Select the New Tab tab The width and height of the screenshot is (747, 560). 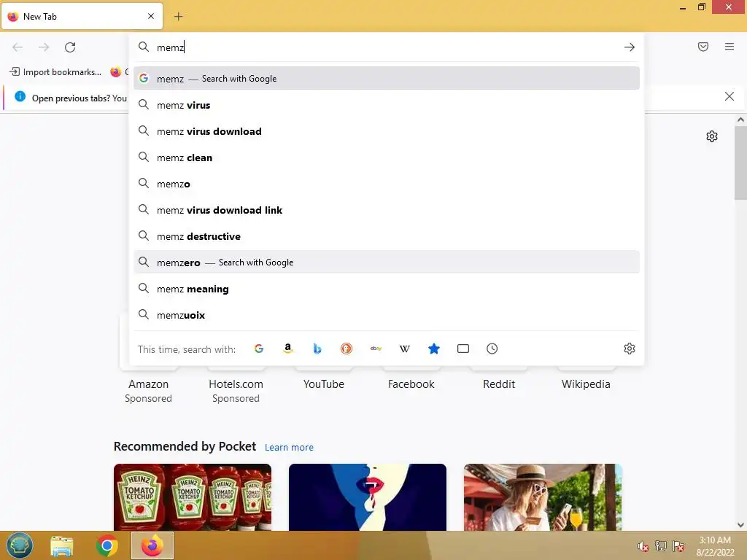(82, 16)
